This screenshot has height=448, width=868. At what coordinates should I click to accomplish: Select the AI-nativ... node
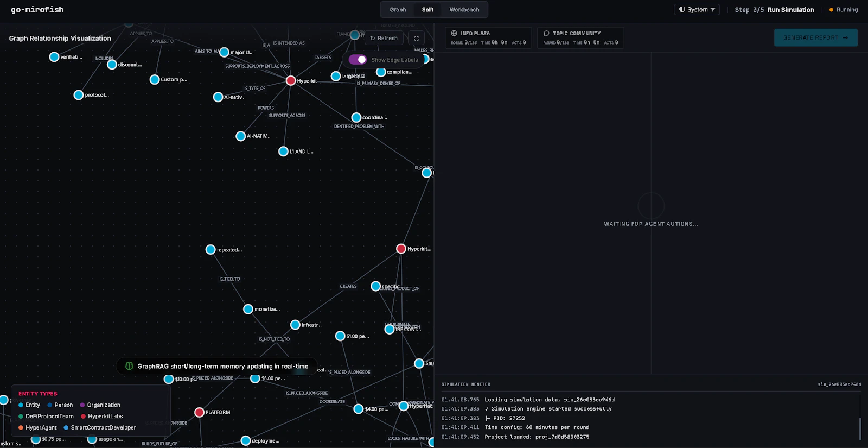(218, 97)
